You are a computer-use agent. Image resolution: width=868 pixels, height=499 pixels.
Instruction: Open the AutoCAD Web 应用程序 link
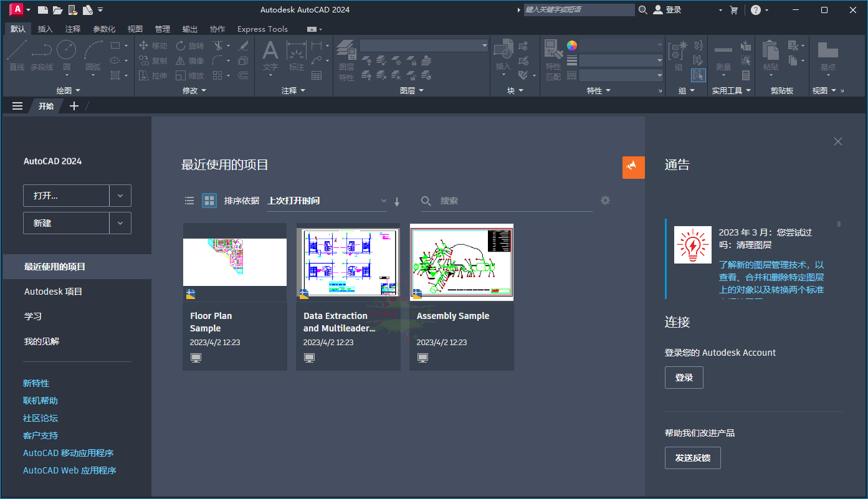point(69,470)
